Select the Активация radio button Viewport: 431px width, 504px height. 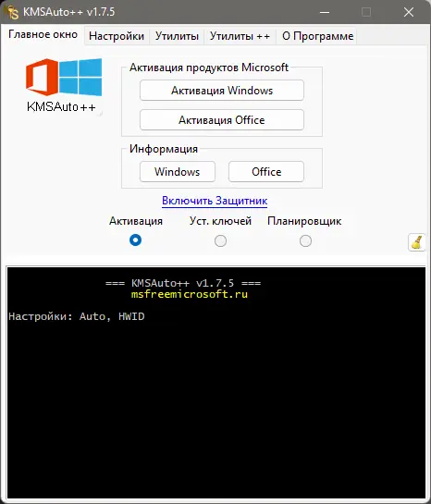point(135,240)
